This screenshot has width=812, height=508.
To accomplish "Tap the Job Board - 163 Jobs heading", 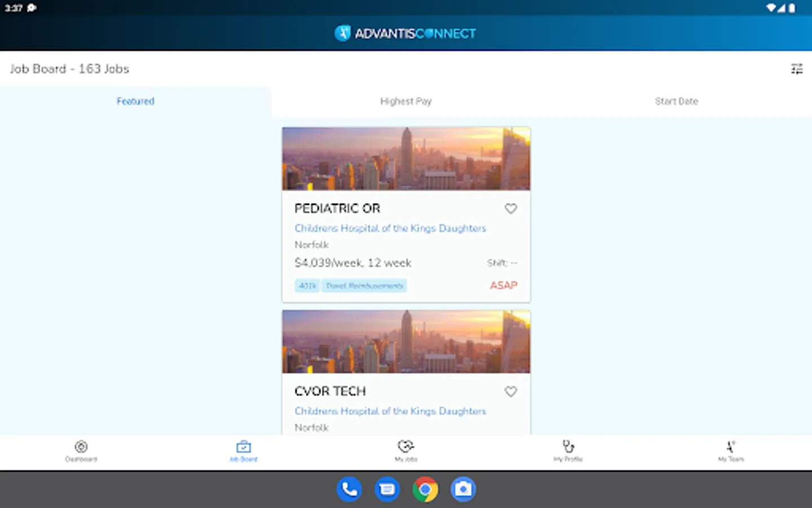I will tap(69, 69).
